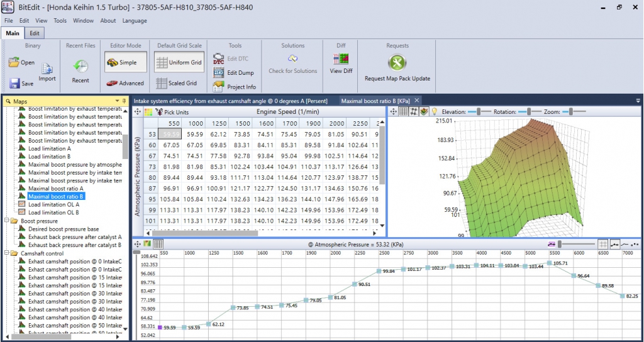Select Uniform Grid scale
This screenshot has width=644, height=342.
179,62
